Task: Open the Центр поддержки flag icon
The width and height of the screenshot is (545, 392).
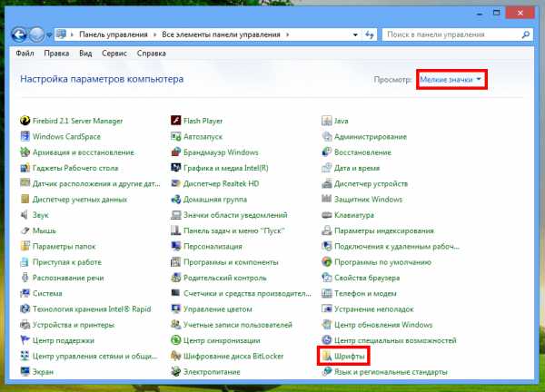Action: coord(25,340)
